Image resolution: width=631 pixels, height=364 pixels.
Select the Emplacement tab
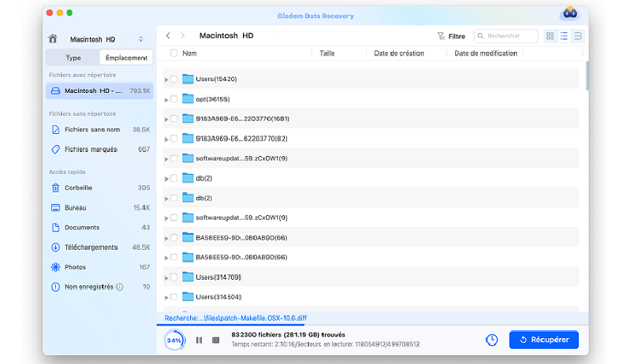(x=126, y=58)
